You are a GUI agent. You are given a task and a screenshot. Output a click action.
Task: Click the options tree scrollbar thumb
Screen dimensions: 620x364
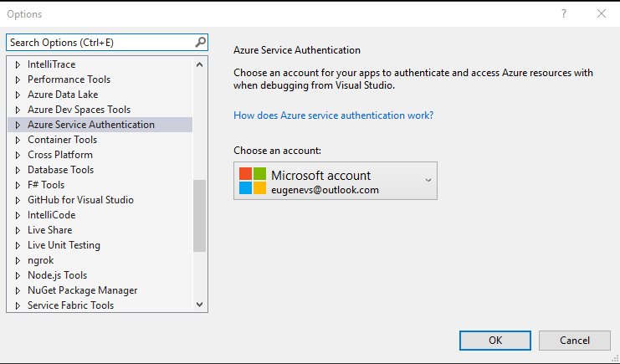tap(200, 216)
